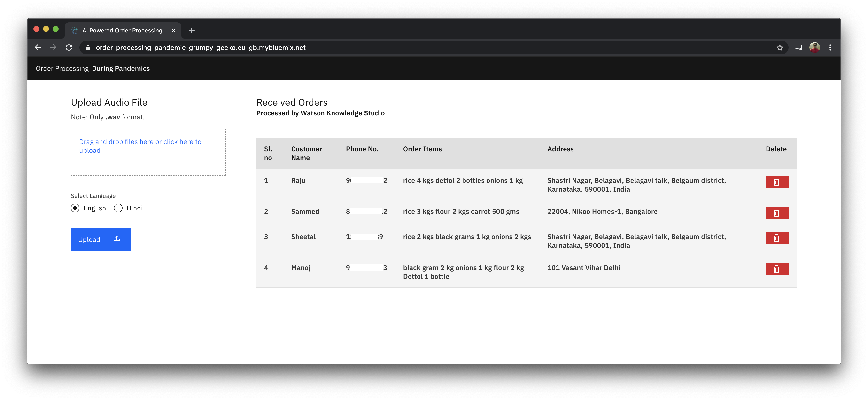Switch to AI Powered Order Processing tab
This screenshot has width=868, height=400.
122,31
